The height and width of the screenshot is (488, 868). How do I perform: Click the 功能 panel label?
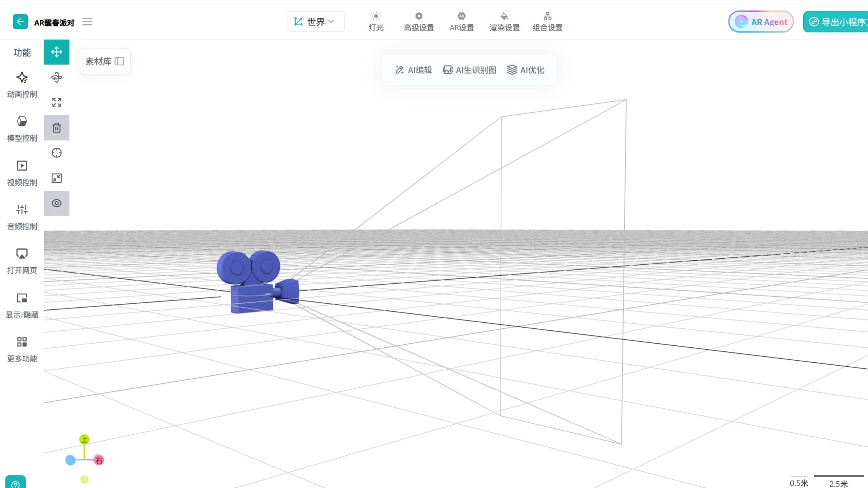point(22,53)
